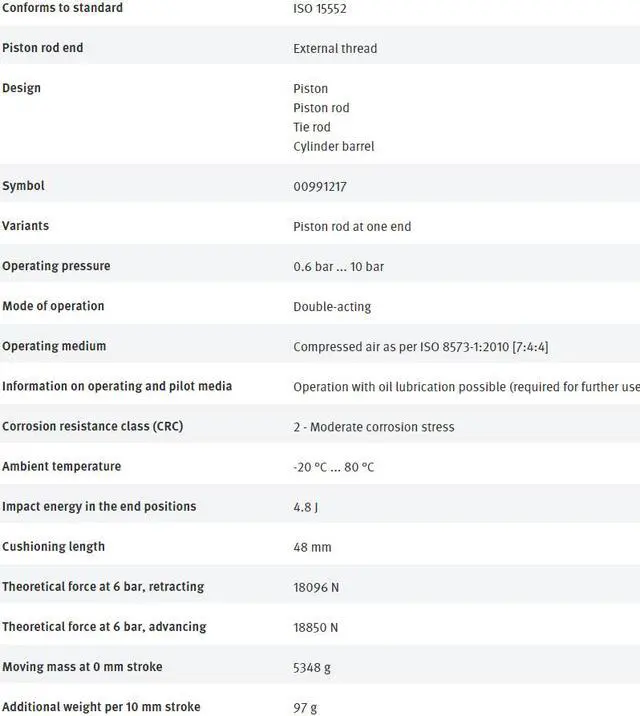
Task: Select the External thread value
Action: [x=335, y=48]
